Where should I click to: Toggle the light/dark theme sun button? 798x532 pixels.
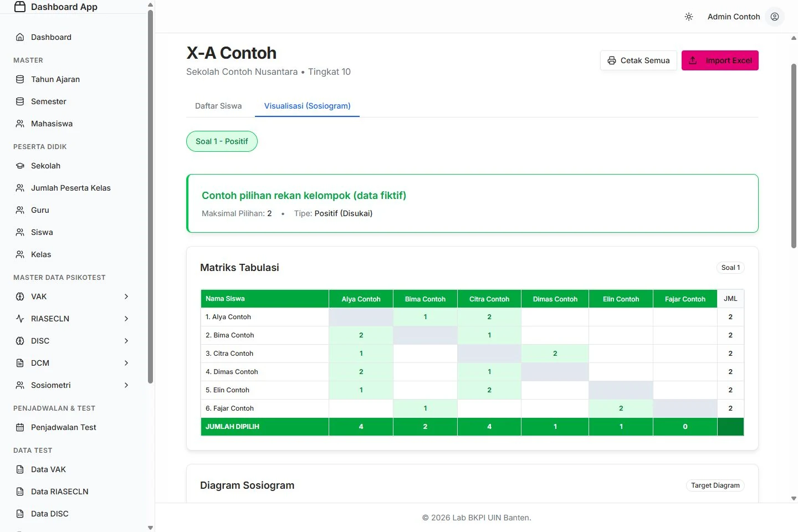pyautogui.click(x=689, y=17)
